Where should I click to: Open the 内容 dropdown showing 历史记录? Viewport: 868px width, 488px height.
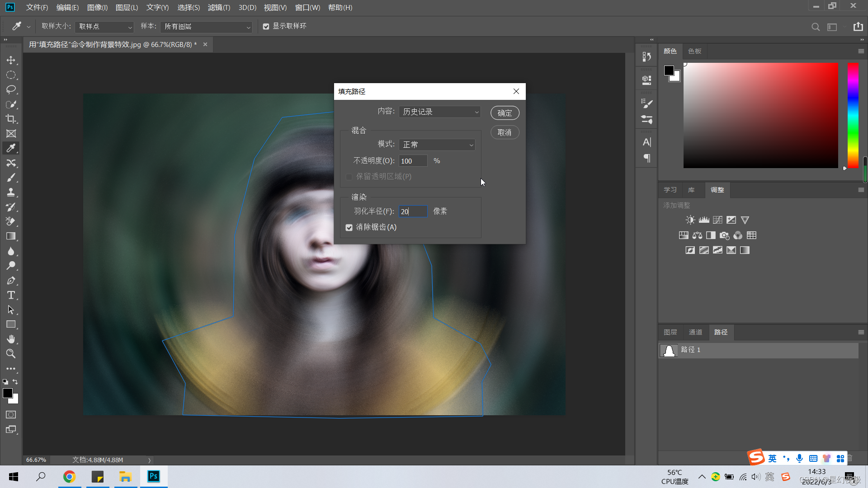pyautogui.click(x=439, y=112)
